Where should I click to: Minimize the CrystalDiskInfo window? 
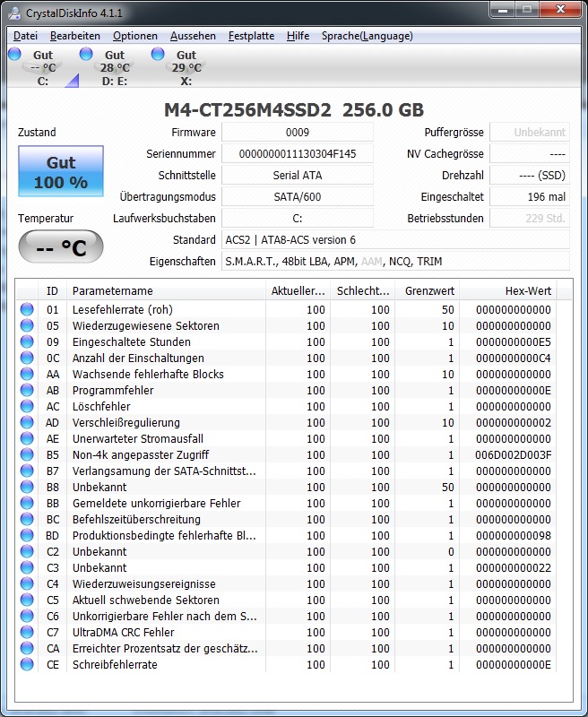[x=503, y=10]
